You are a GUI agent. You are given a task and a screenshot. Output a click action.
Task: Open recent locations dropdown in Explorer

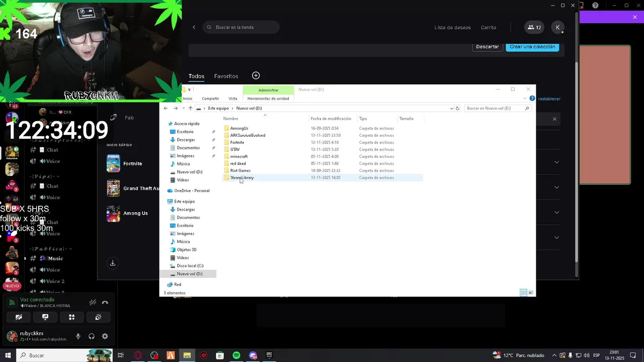(x=183, y=108)
